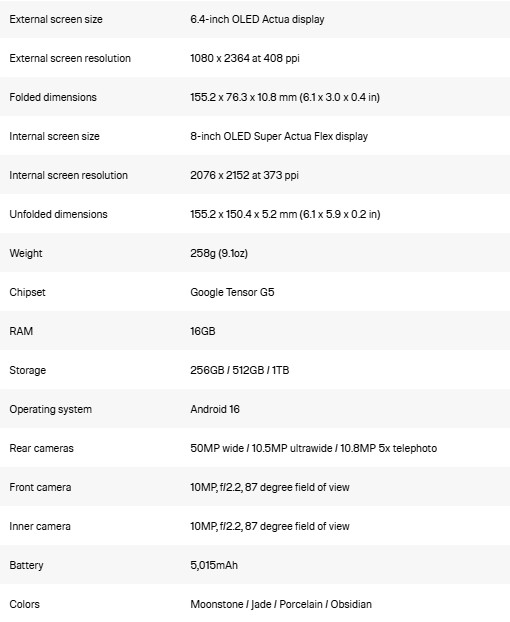
Task: Click the Android 16 operating system value
Action: coord(215,409)
